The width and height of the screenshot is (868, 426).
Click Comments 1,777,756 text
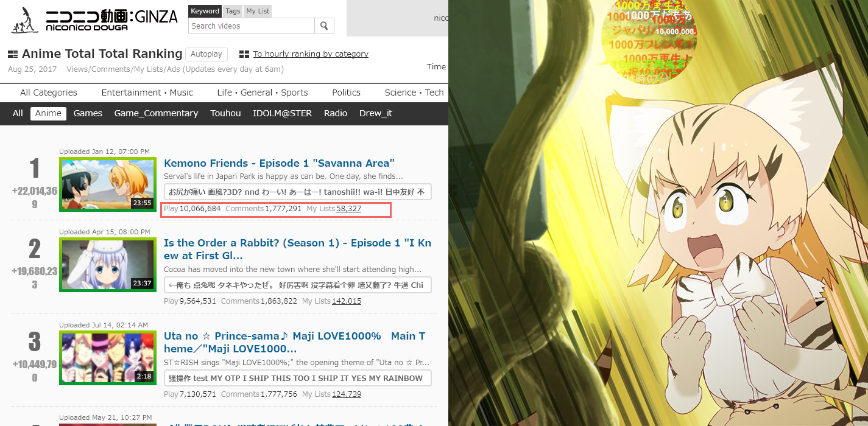click(x=259, y=394)
